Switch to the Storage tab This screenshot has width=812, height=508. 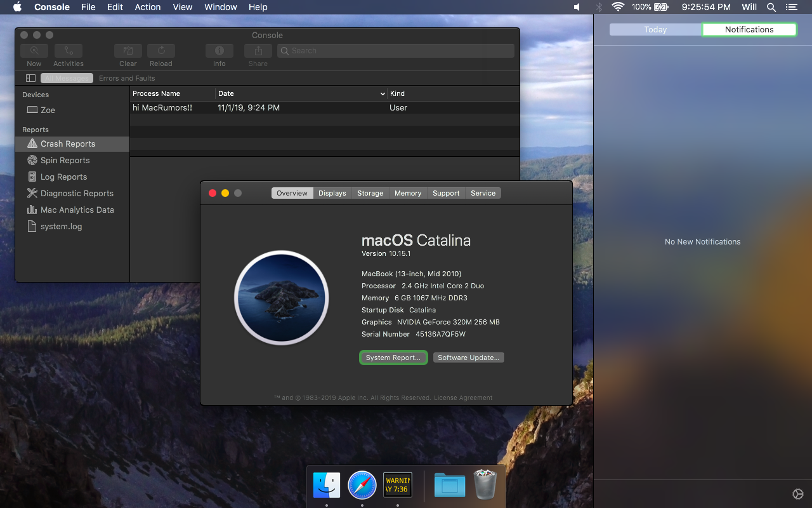[x=370, y=193]
